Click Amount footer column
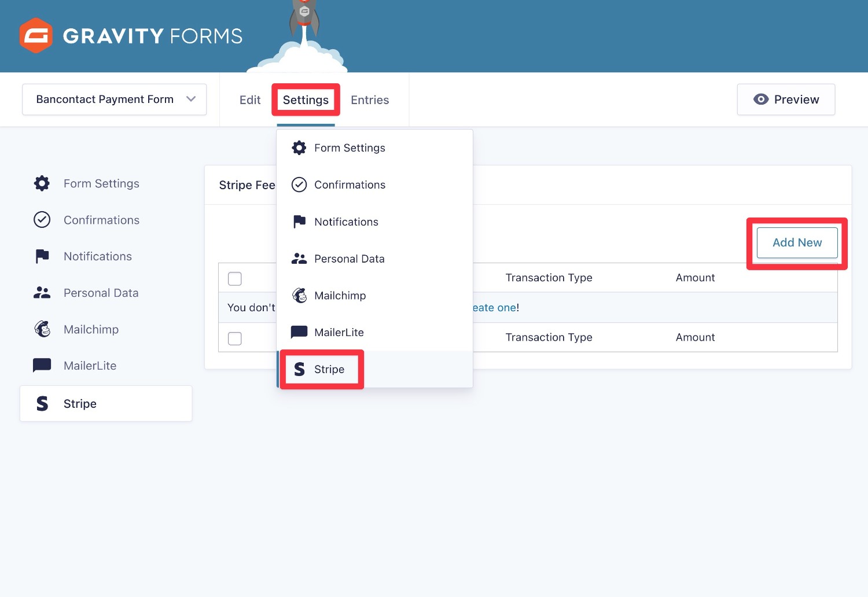 click(695, 337)
